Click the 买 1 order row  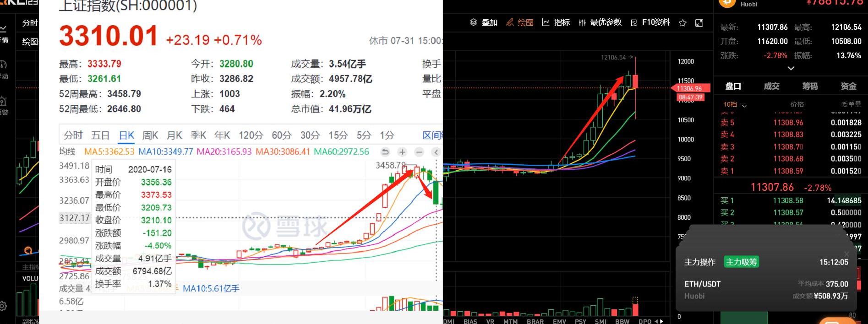pos(791,200)
